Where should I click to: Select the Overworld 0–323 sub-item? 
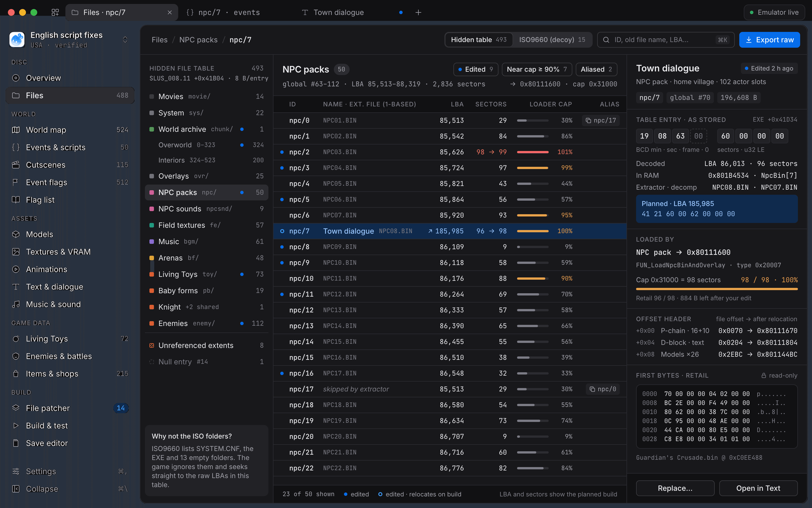(x=206, y=145)
